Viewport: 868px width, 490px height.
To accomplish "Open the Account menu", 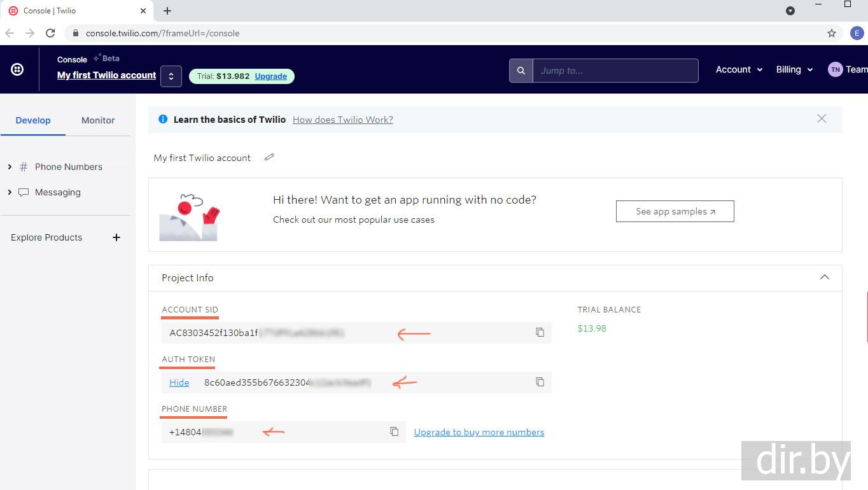I will (x=739, y=69).
